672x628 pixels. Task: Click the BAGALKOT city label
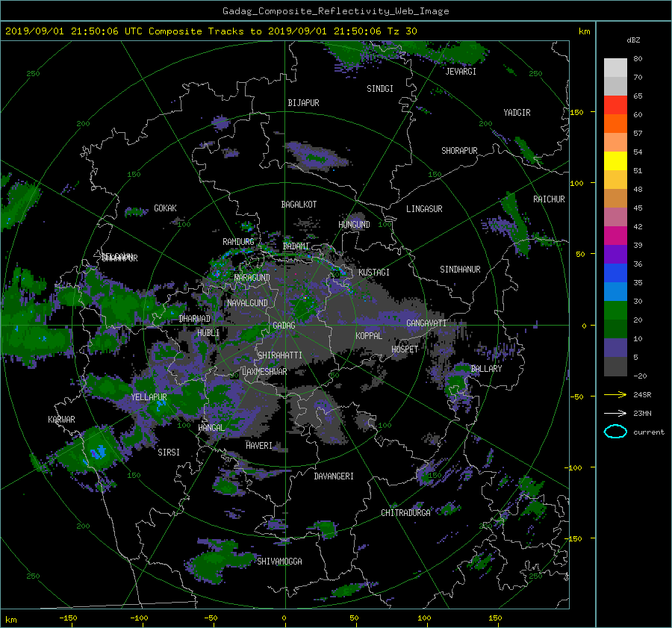click(299, 205)
